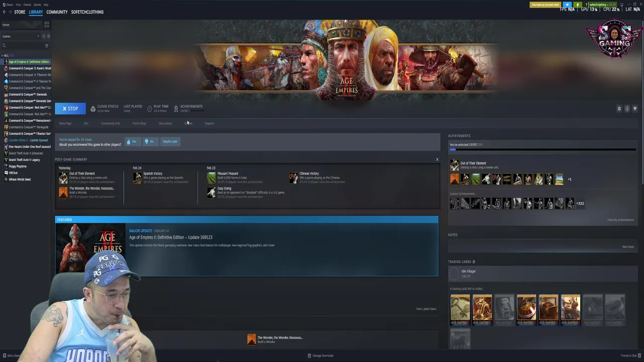Go back with the navigation arrow
This screenshot has width=644, height=362.
(4, 12)
